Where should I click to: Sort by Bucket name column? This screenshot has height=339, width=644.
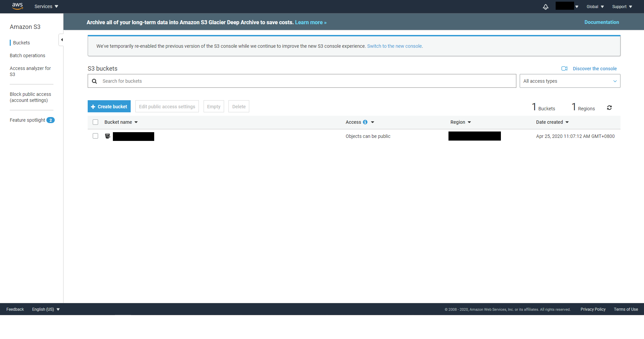(x=121, y=122)
